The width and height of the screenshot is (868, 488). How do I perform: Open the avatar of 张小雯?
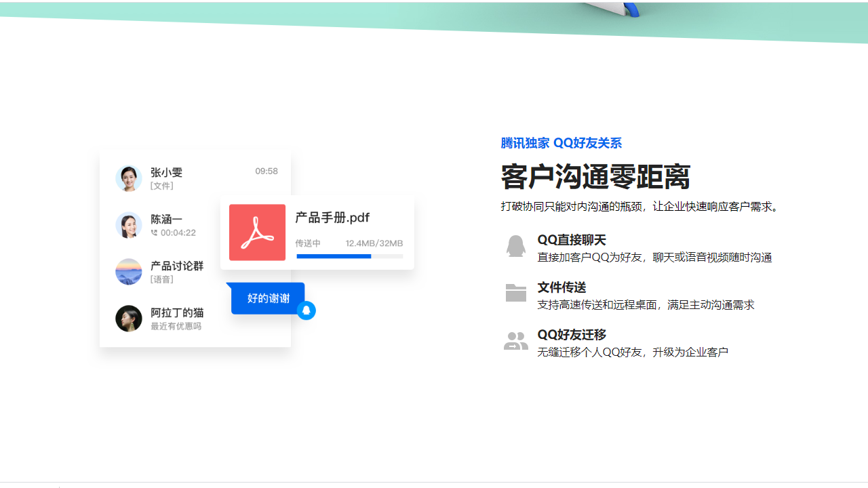tap(128, 178)
